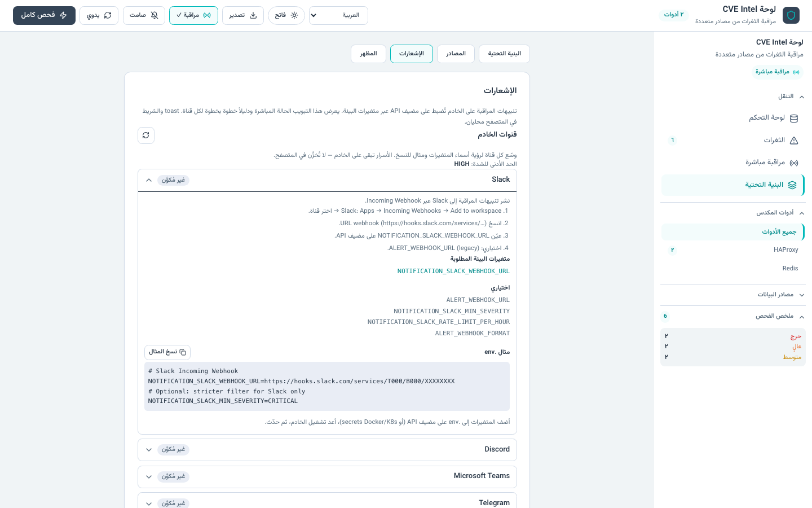This screenshot has height=508, width=812.
Task: Click the متوسط medium severity row
Action: 733,357
